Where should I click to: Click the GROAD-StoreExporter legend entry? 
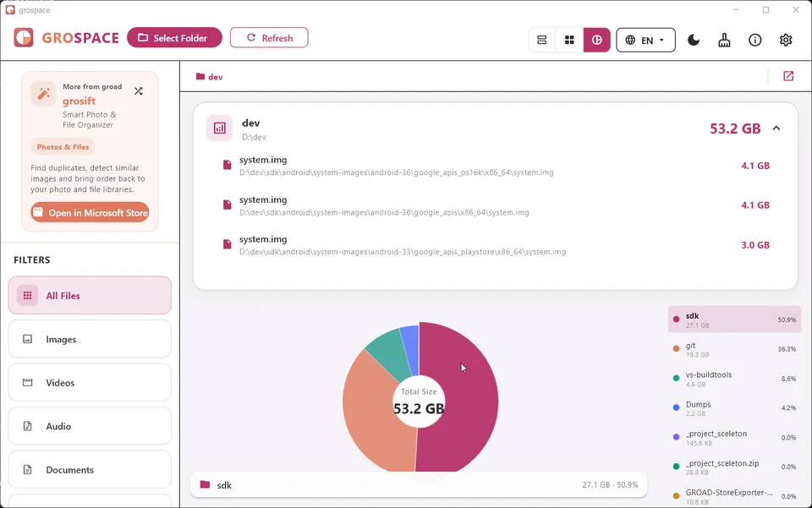[734, 497]
